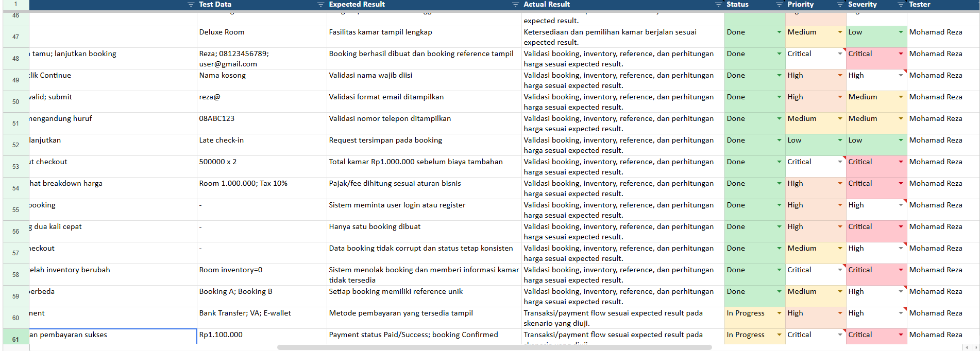
Task: Open Priority Critical dropdown in row 48
Action: pos(840,54)
